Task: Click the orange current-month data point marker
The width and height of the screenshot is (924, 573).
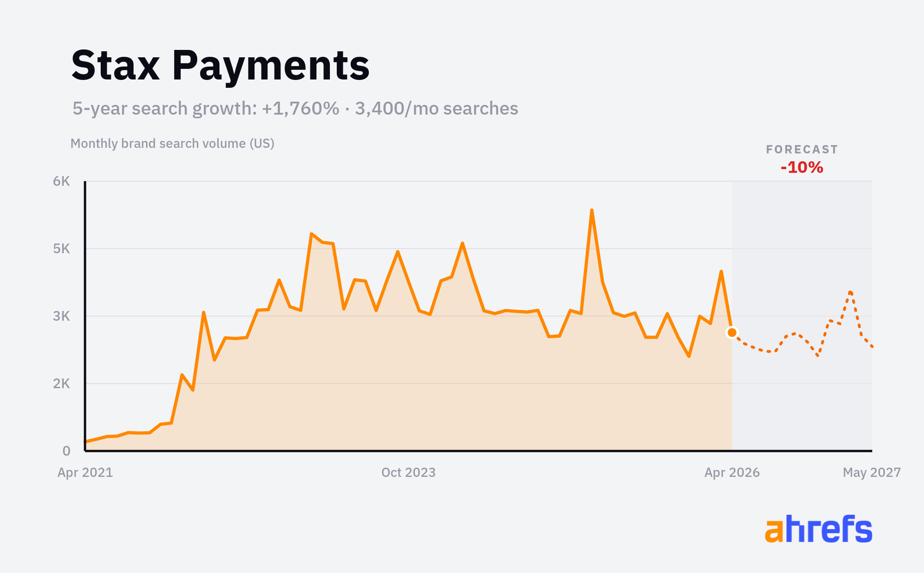Action: (732, 332)
